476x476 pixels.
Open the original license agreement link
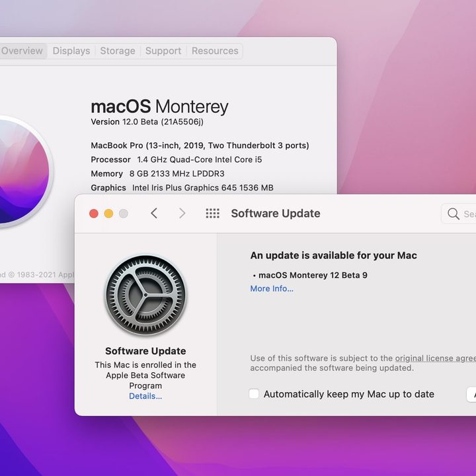tap(435, 358)
